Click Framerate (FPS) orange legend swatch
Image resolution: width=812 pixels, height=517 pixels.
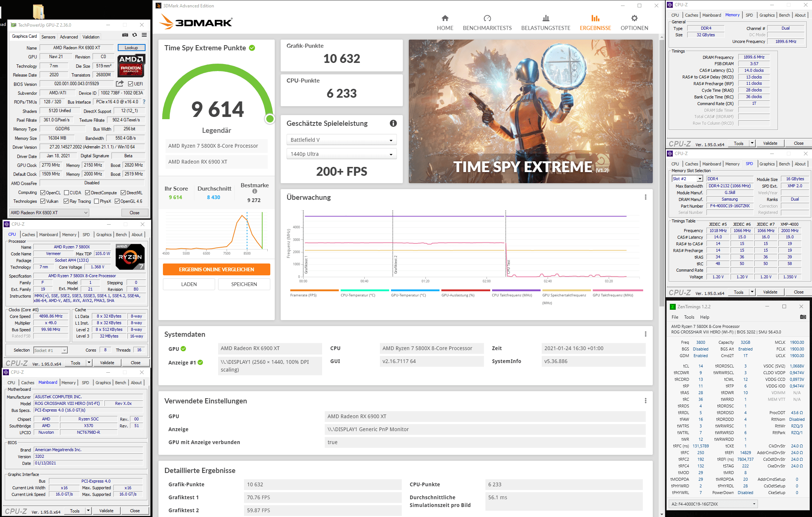tap(314, 291)
